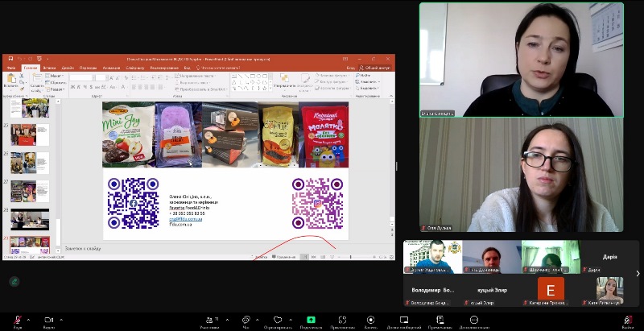Toggle Strikethrough in Font group
This screenshot has width=644, height=331.
click(97, 87)
